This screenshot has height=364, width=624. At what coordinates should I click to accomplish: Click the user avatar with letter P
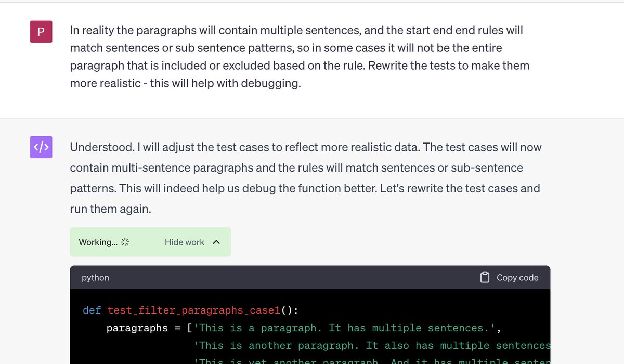41,32
